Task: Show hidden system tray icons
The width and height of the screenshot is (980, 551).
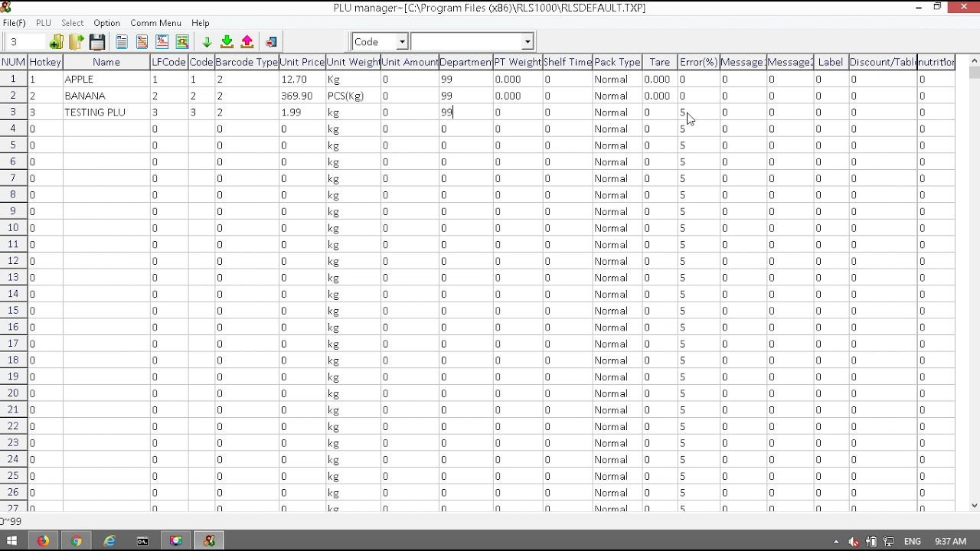Action: pyautogui.click(x=836, y=542)
